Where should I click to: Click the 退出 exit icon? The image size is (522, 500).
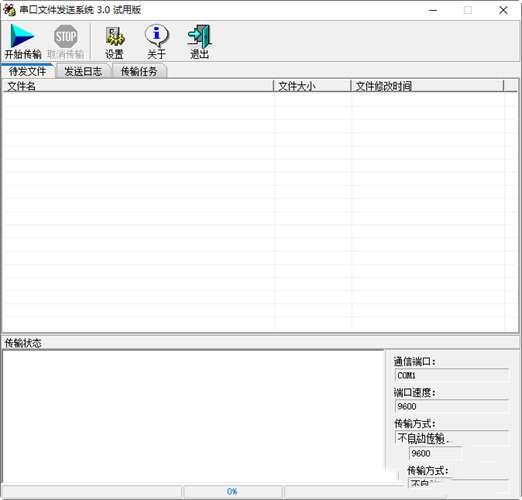click(x=199, y=42)
